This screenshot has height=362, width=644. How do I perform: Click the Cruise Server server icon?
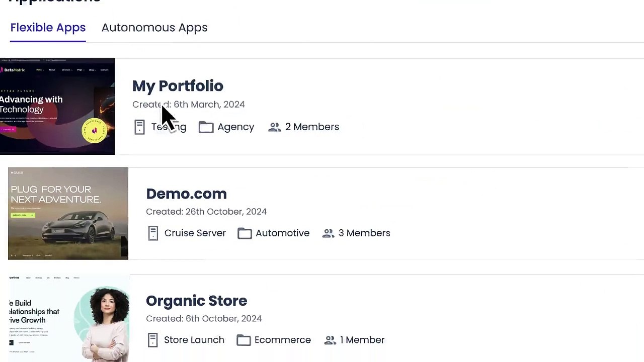point(153,233)
